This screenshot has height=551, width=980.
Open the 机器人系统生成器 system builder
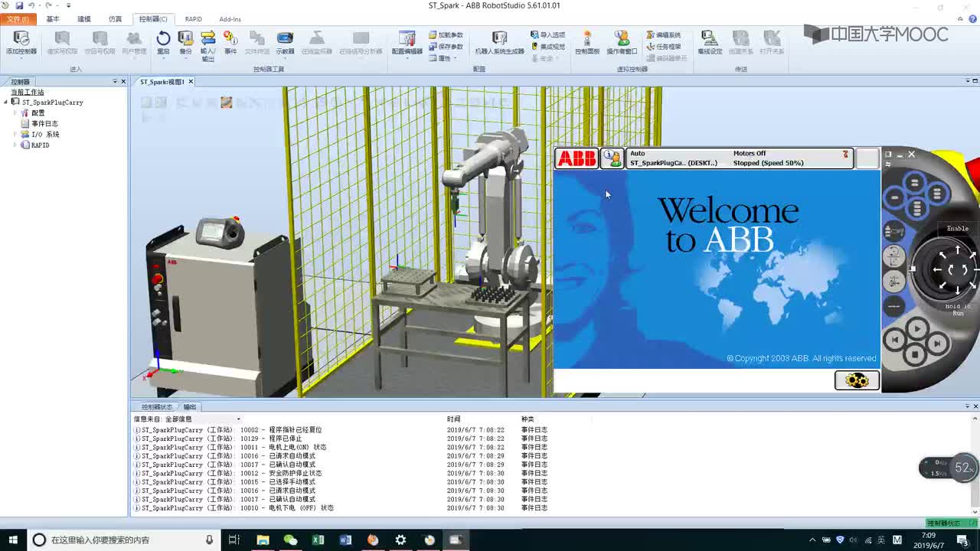pyautogui.click(x=499, y=43)
